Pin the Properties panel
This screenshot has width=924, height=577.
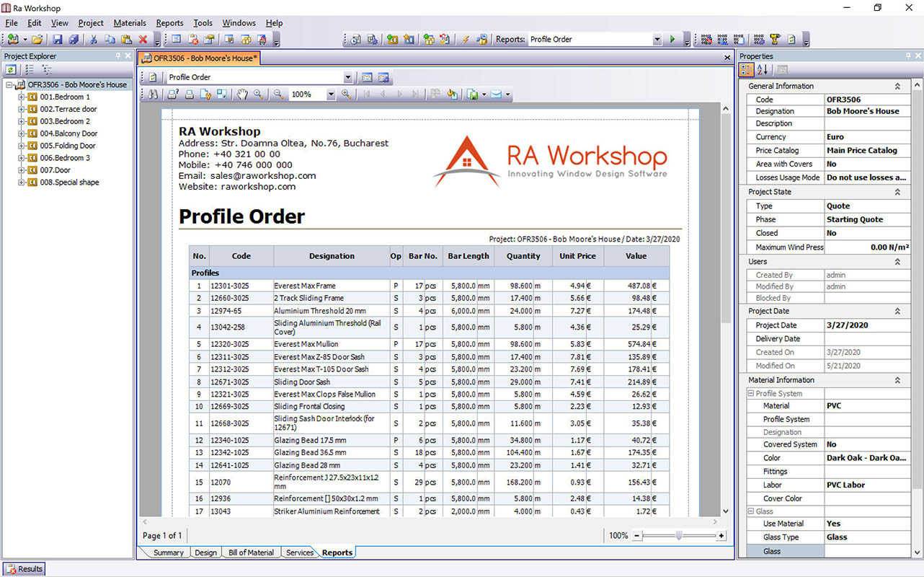pyautogui.click(x=909, y=56)
